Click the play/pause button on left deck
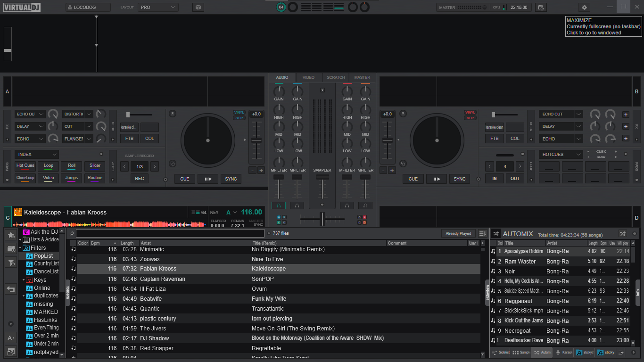 [x=208, y=179]
